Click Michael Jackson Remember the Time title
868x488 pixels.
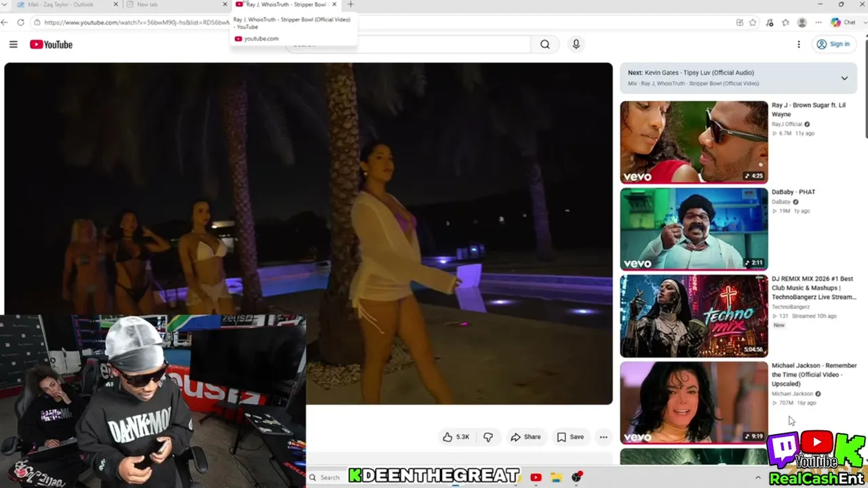[x=814, y=375]
